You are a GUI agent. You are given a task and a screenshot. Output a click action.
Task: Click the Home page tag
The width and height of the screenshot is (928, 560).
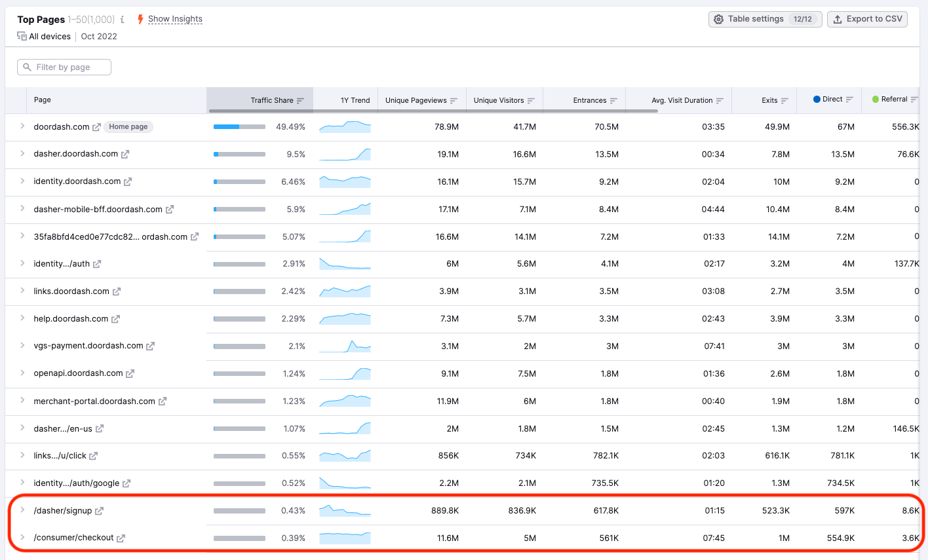tap(128, 127)
